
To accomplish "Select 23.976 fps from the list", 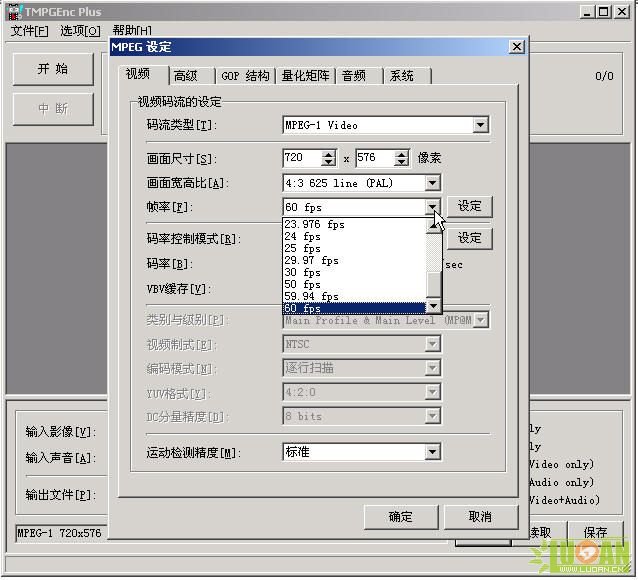I will pos(354,224).
